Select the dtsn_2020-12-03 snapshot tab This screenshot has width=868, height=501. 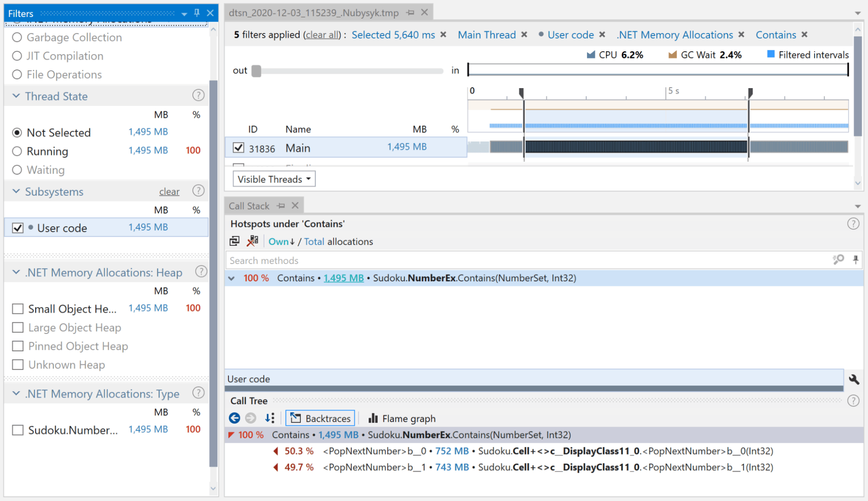(314, 13)
